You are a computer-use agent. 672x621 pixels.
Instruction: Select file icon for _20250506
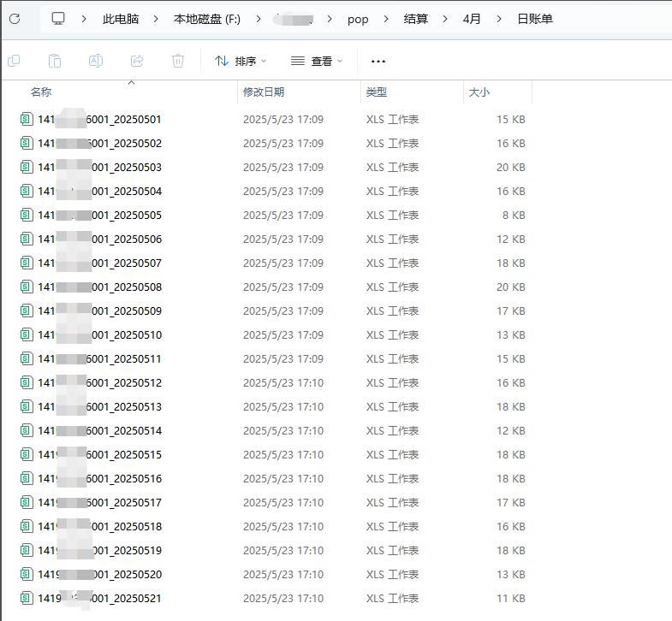[27, 239]
